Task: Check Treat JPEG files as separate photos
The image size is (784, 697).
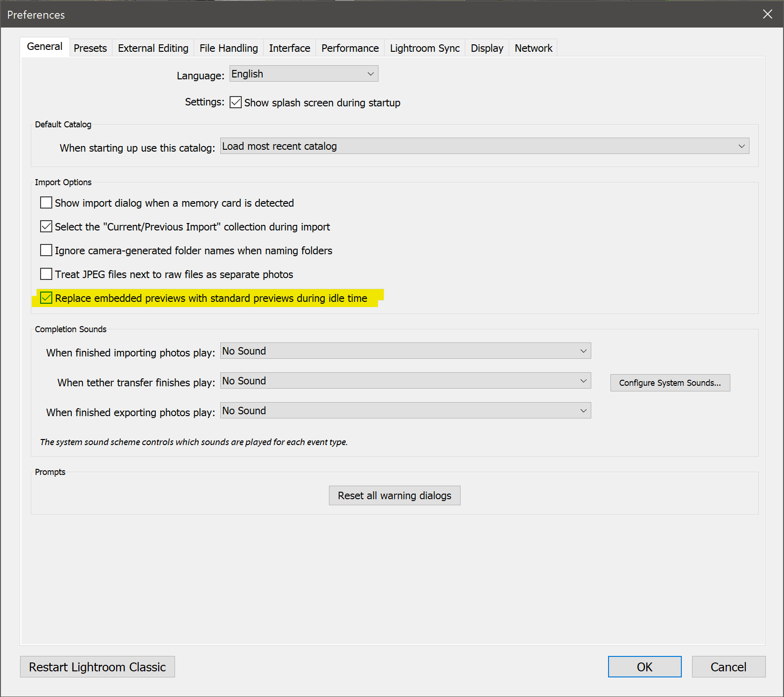Action: 46,274
